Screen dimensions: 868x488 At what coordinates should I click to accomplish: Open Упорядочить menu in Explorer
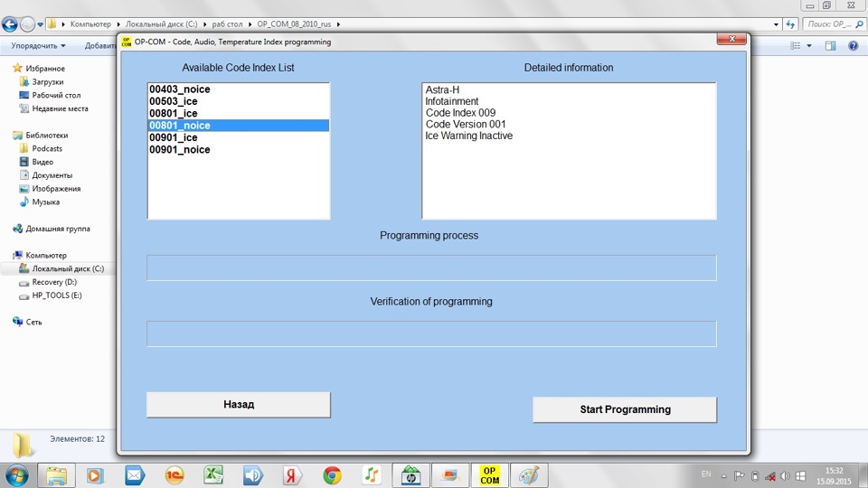tap(38, 46)
